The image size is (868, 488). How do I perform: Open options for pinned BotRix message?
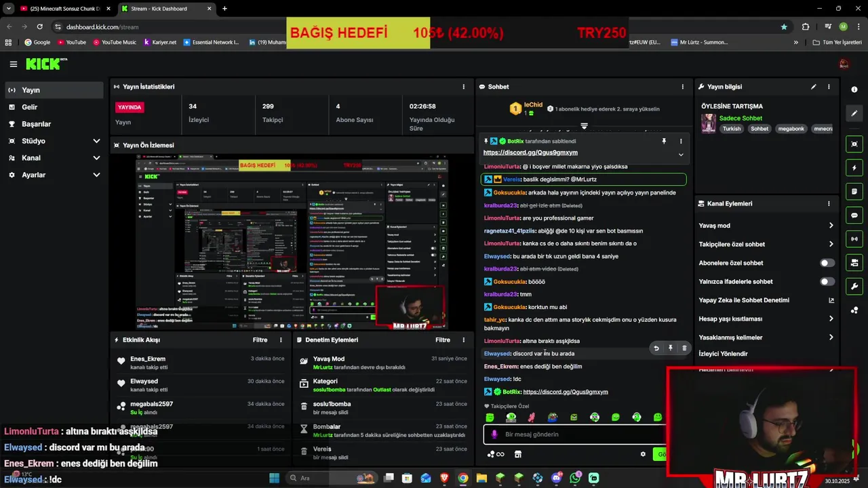tap(681, 141)
